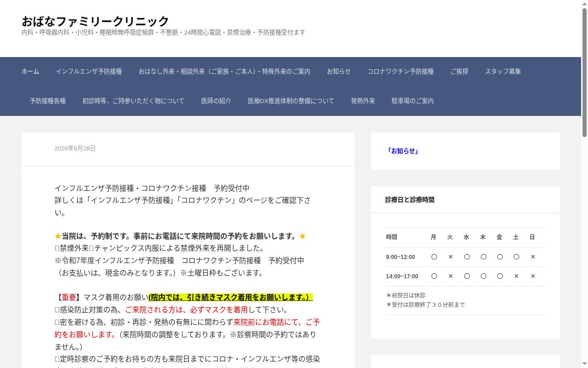Open 医療DX推進体制の整備について menu item

(x=291, y=101)
